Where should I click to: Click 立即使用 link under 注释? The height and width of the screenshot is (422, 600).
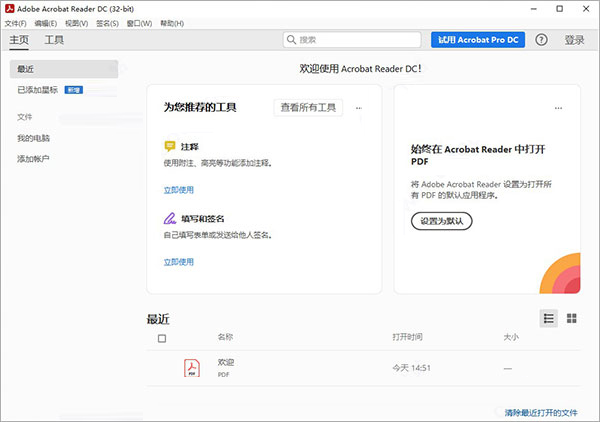(x=179, y=190)
